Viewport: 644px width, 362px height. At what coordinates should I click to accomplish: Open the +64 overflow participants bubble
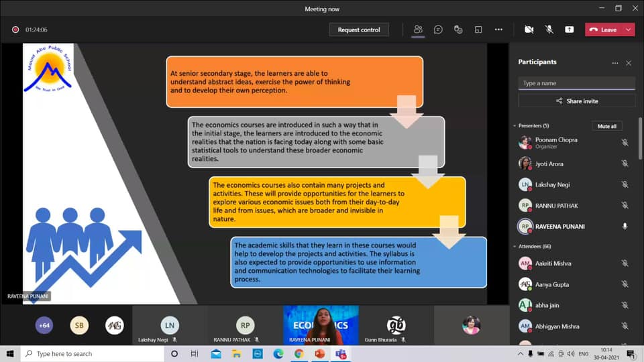pos(44,326)
